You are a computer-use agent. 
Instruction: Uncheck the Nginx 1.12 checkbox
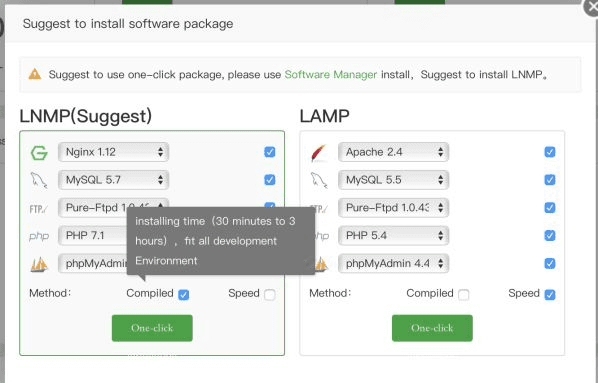pyautogui.click(x=270, y=152)
